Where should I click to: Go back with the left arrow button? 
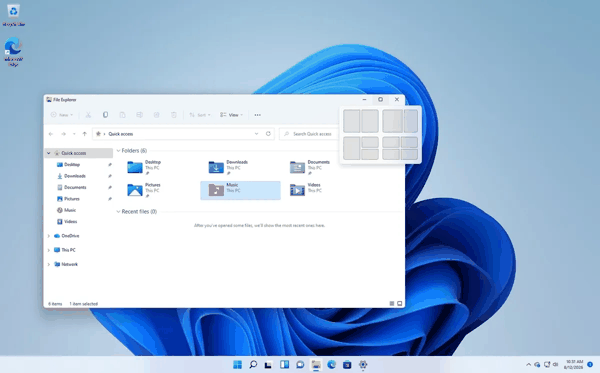[x=51, y=134]
